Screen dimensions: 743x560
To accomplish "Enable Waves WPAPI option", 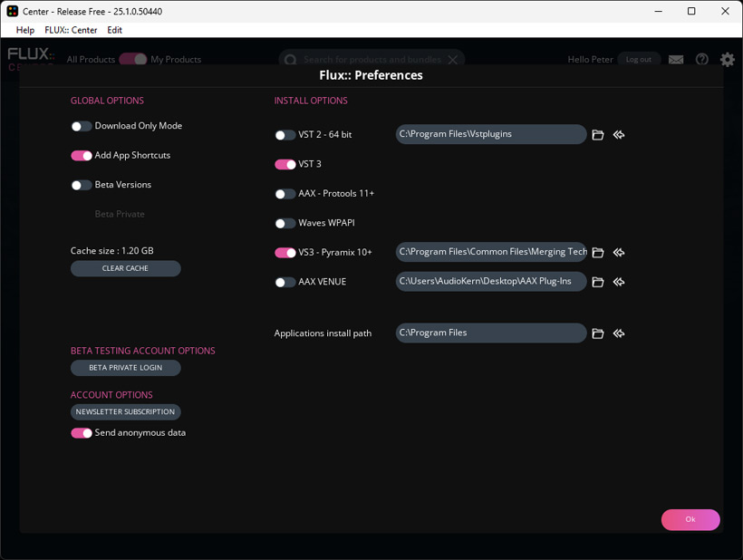I will pos(285,223).
